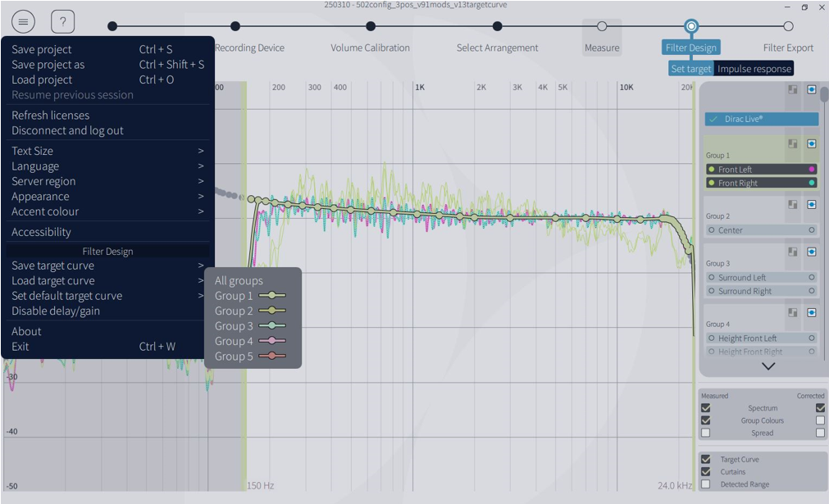Click the green dot beside Front Right
The width and height of the screenshot is (829, 504).
[x=712, y=183]
